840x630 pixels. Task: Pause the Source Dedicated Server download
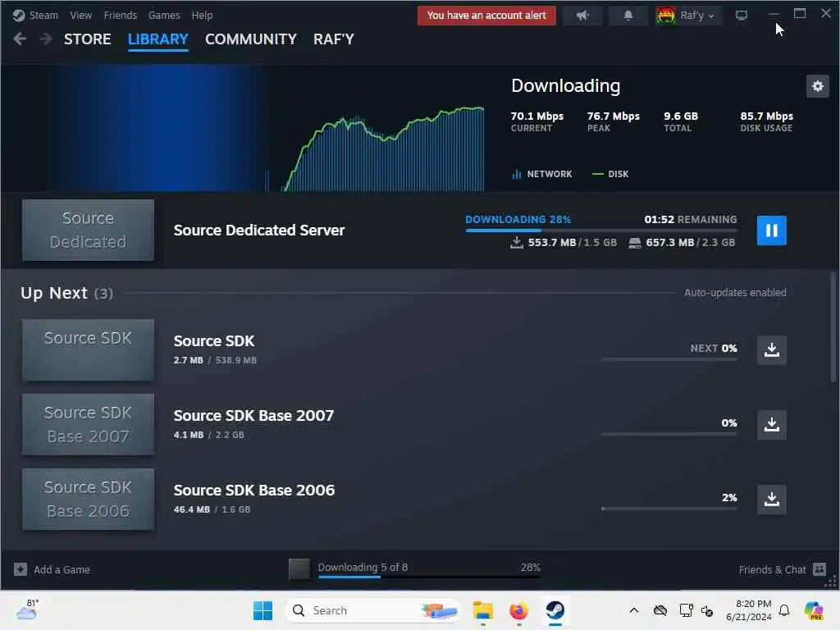[x=771, y=231]
